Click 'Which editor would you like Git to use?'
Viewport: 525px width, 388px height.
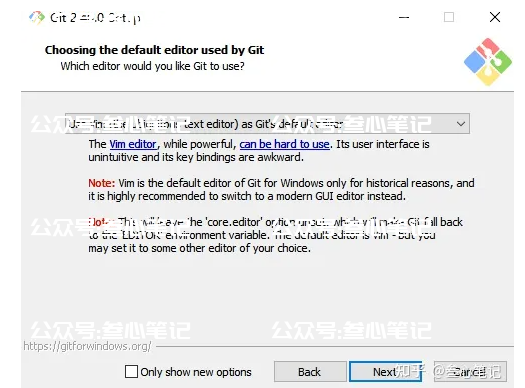pos(152,66)
